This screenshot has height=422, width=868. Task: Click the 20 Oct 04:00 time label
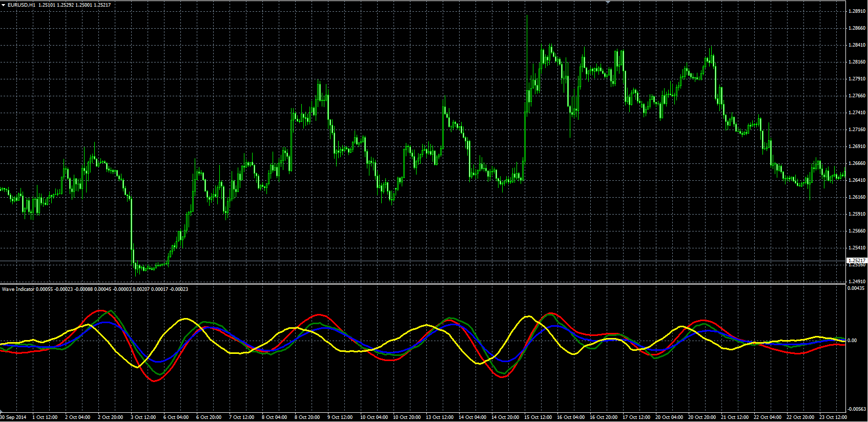coord(669,417)
